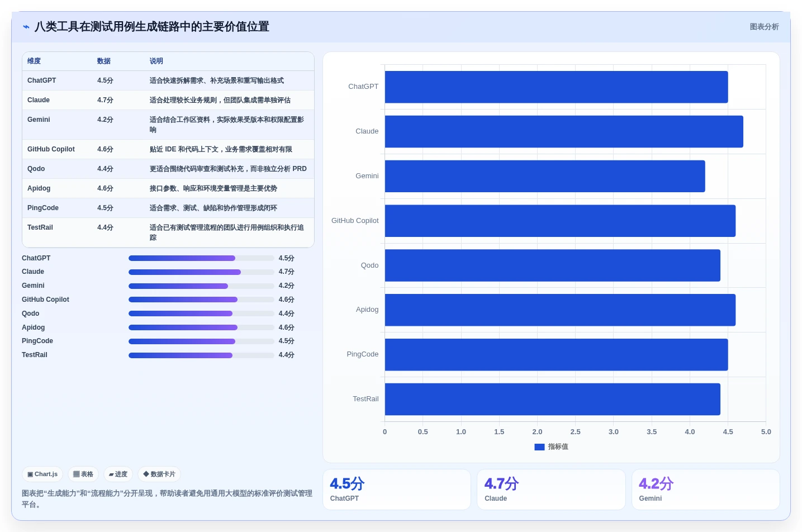Click the footer note starting 图表把

click(x=167, y=499)
